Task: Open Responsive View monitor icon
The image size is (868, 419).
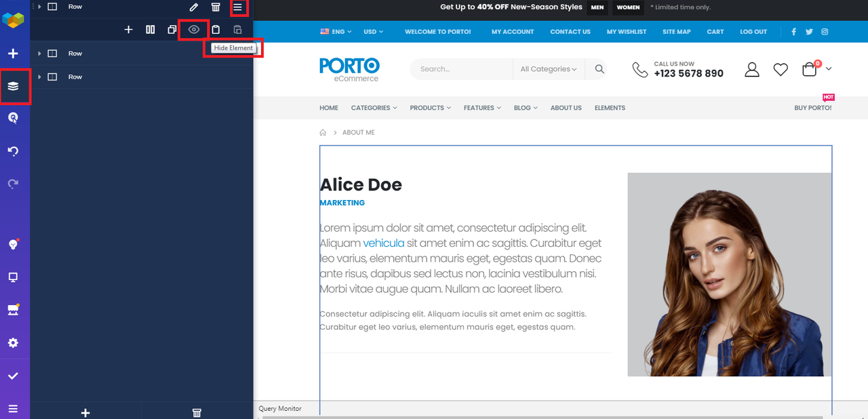Action: coord(13,277)
